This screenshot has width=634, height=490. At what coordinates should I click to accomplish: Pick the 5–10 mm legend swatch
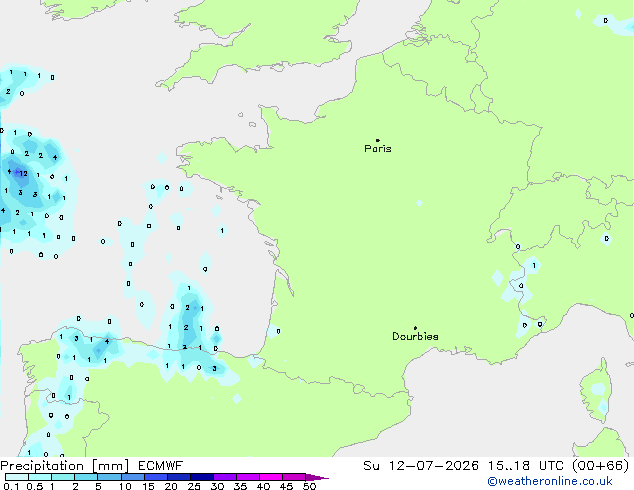click(x=110, y=477)
